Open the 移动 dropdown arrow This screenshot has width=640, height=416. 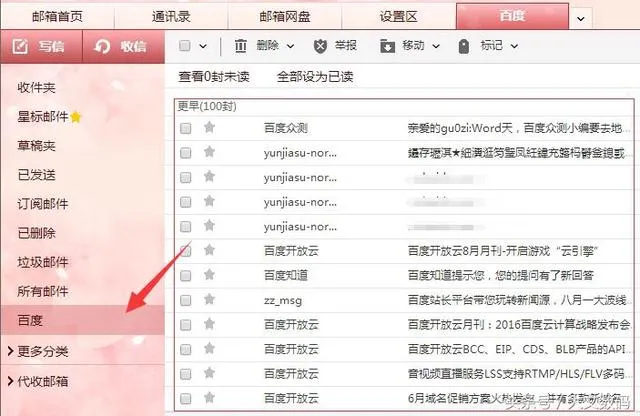coord(436,46)
